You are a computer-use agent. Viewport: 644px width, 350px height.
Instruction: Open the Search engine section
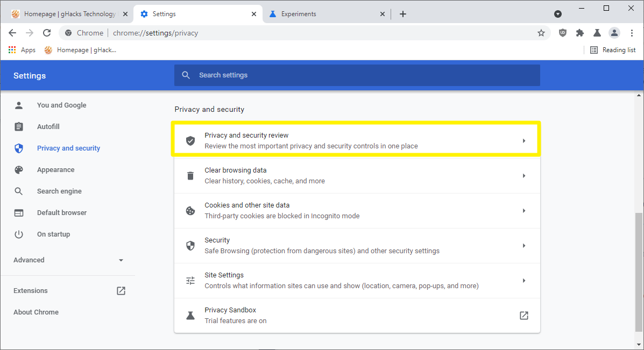59,191
